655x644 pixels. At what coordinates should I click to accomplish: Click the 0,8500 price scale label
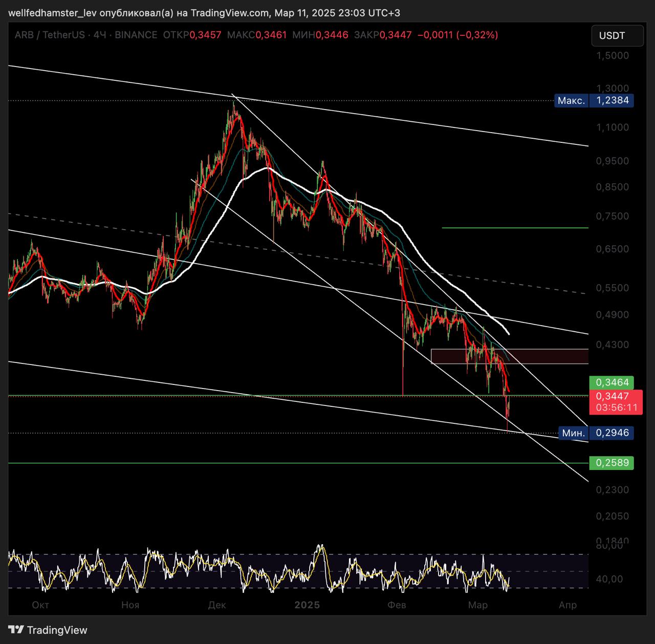tap(613, 187)
